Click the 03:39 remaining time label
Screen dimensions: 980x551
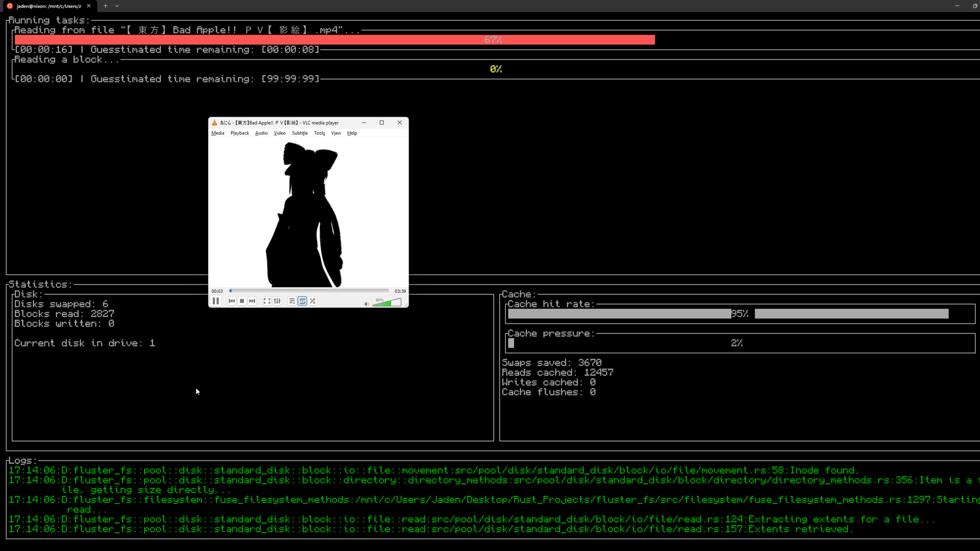pos(400,291)
